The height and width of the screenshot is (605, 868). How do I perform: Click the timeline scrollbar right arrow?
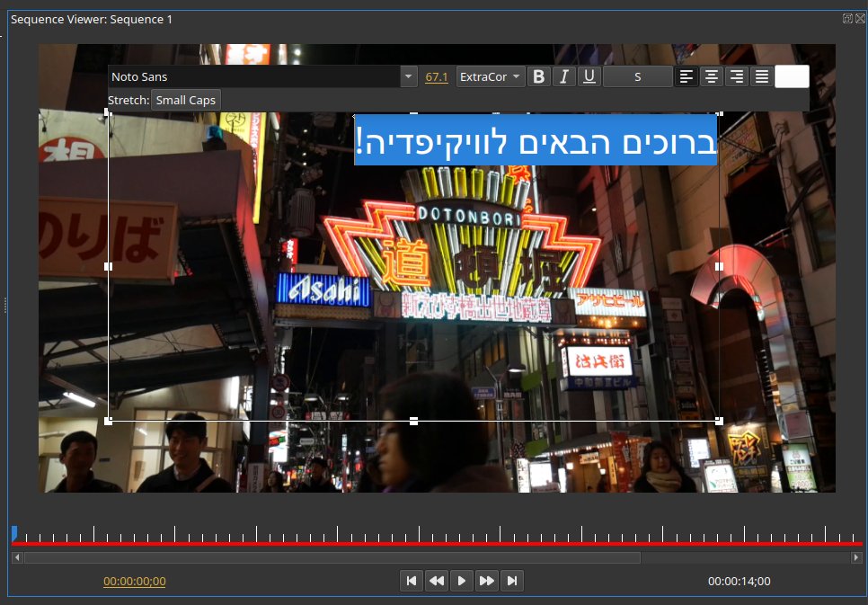coord(857,557)
